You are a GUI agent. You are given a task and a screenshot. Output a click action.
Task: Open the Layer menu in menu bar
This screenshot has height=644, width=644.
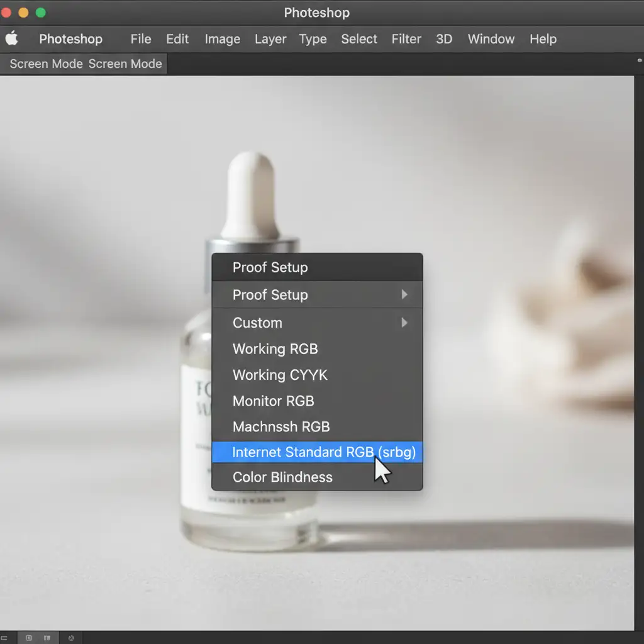(270, 39)
